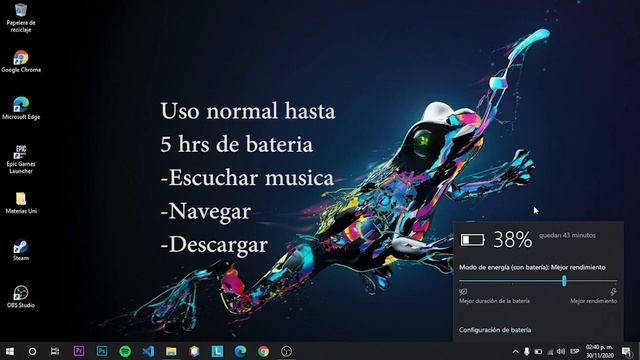Open the hexagon cube app in taskbar

[194, 351]
